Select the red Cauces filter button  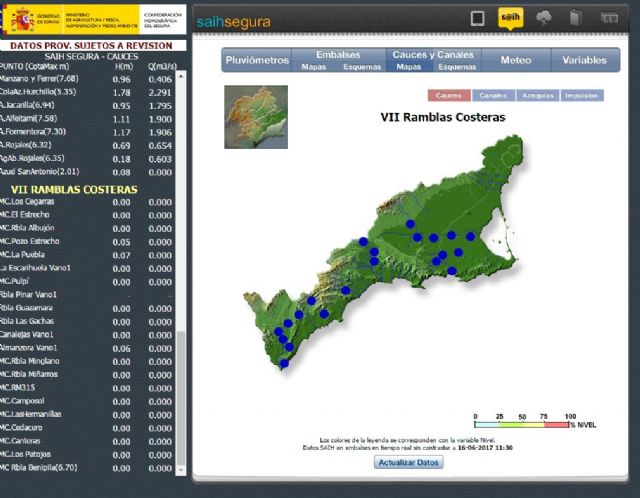449,96
